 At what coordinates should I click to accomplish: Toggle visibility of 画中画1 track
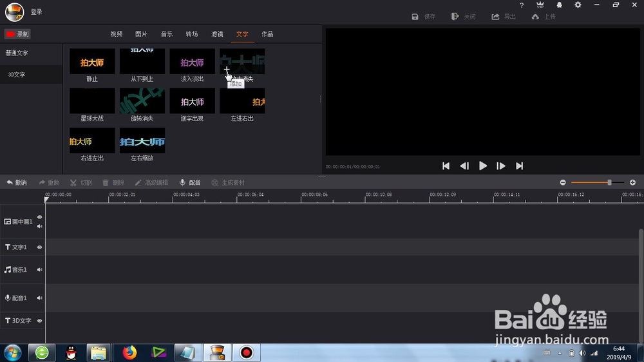click(x=39, y=217)
